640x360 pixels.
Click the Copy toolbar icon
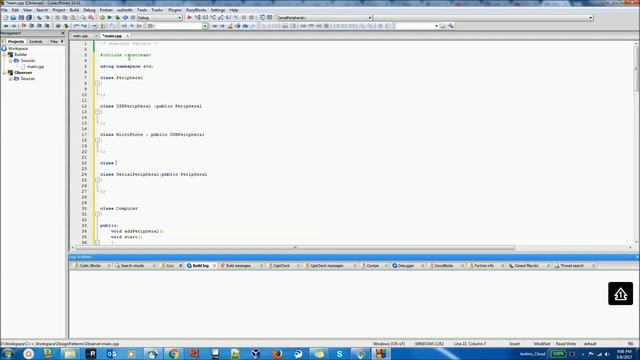pos(65,18)
